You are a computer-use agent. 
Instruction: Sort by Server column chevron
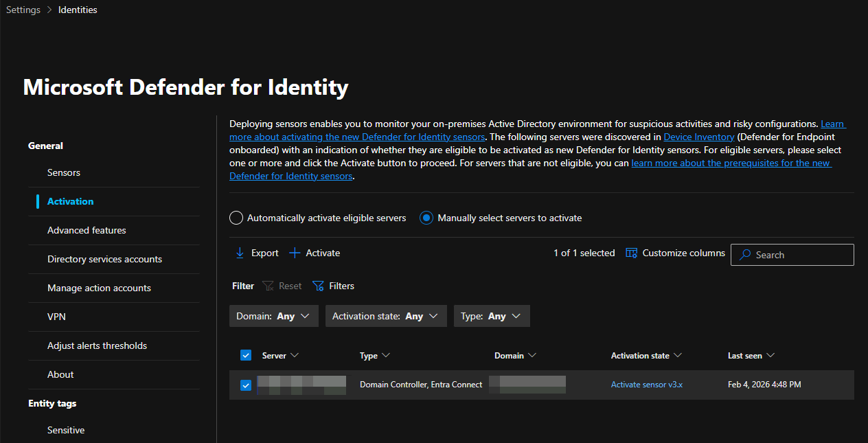(295, 355)
